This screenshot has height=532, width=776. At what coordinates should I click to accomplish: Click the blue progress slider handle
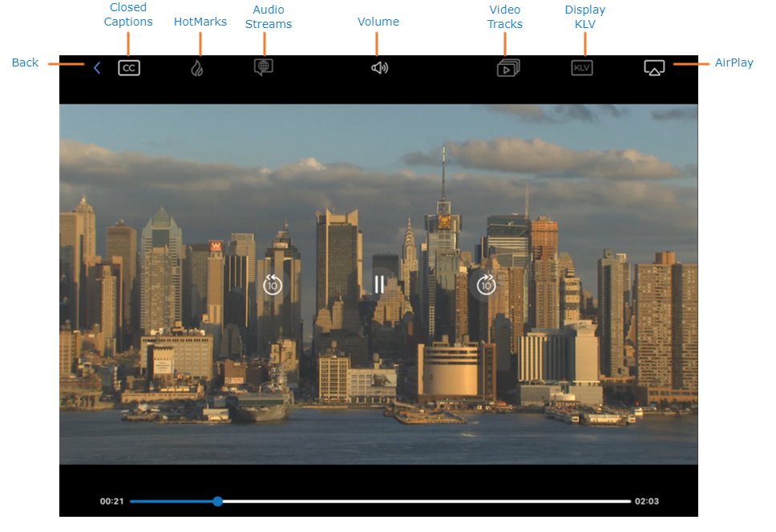[x=217, y=502]
